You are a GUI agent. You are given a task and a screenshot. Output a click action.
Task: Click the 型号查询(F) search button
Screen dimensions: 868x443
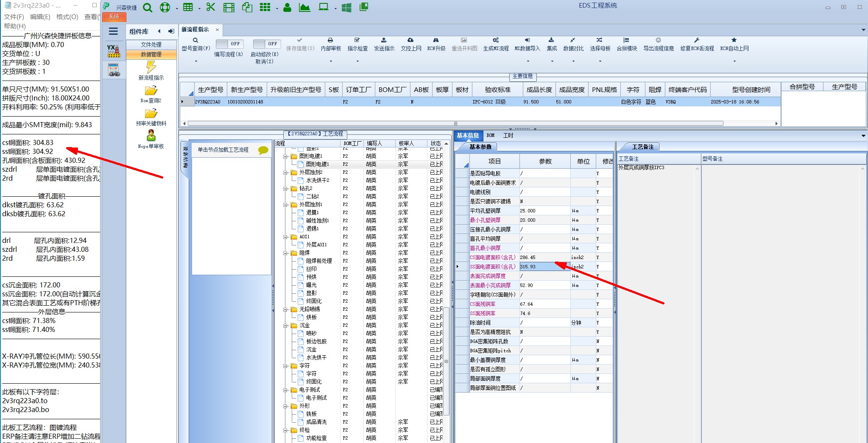(195, 45)
